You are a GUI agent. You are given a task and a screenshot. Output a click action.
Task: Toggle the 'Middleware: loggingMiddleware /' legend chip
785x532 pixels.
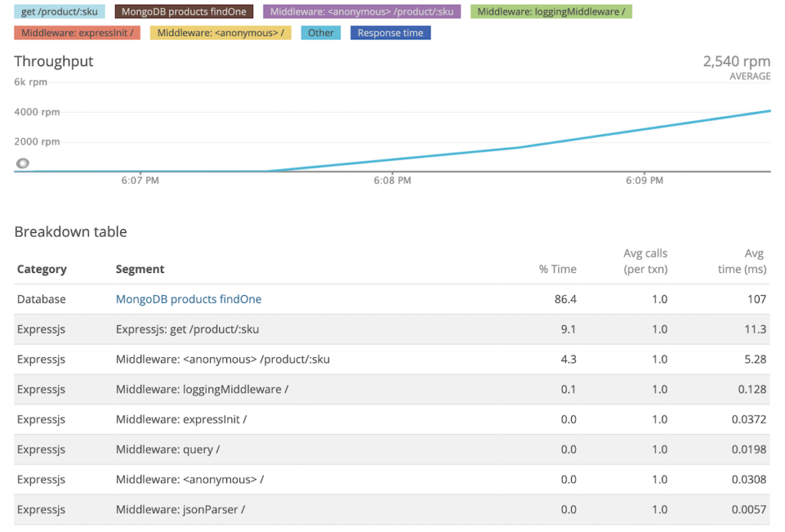[550, 11]
